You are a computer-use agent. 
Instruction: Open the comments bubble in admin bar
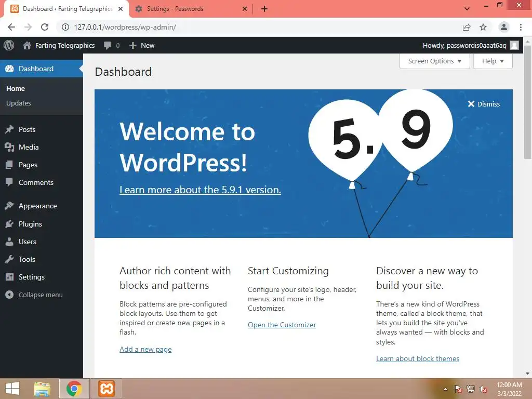[112, 46]
